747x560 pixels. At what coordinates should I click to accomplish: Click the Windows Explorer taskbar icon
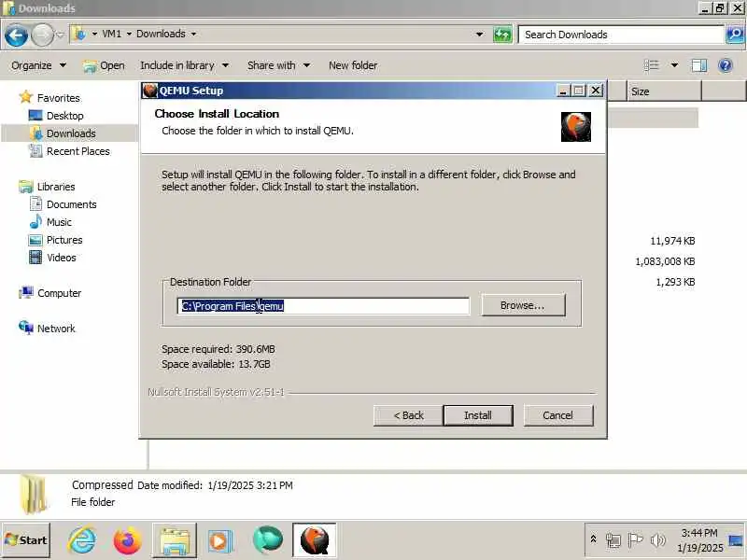(175, 540)
